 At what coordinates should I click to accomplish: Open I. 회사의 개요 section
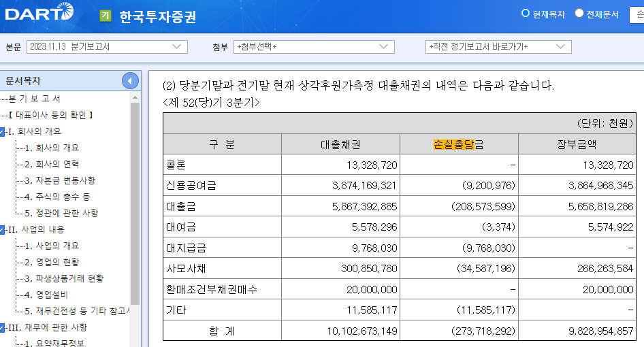tap(35, 131)
